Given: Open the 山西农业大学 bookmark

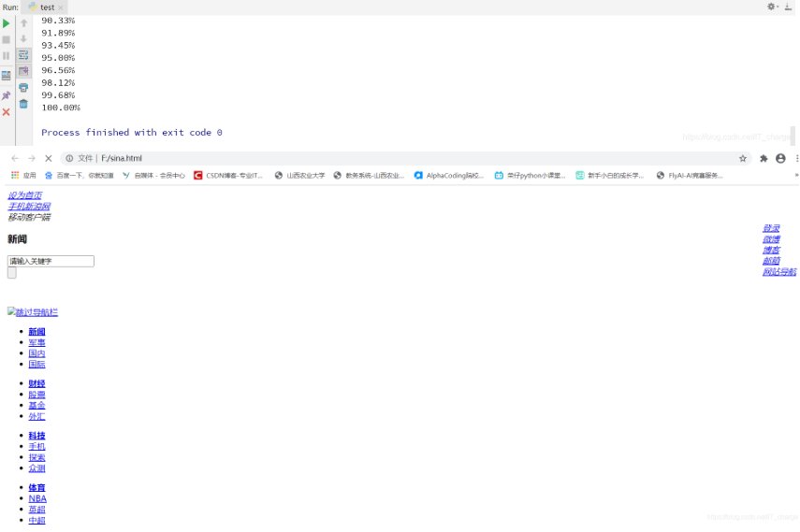Looking at the screenshot, I should [x=299, y=176].
